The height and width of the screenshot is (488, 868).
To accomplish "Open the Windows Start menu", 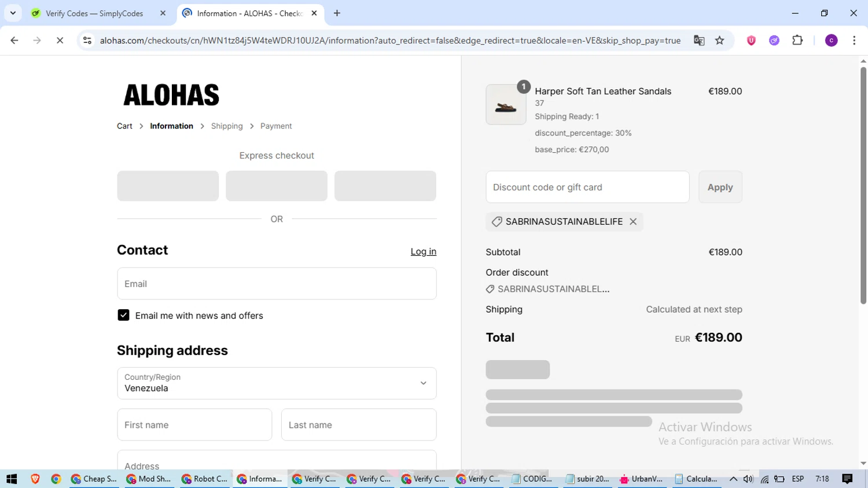I will (x=12, y=479).
